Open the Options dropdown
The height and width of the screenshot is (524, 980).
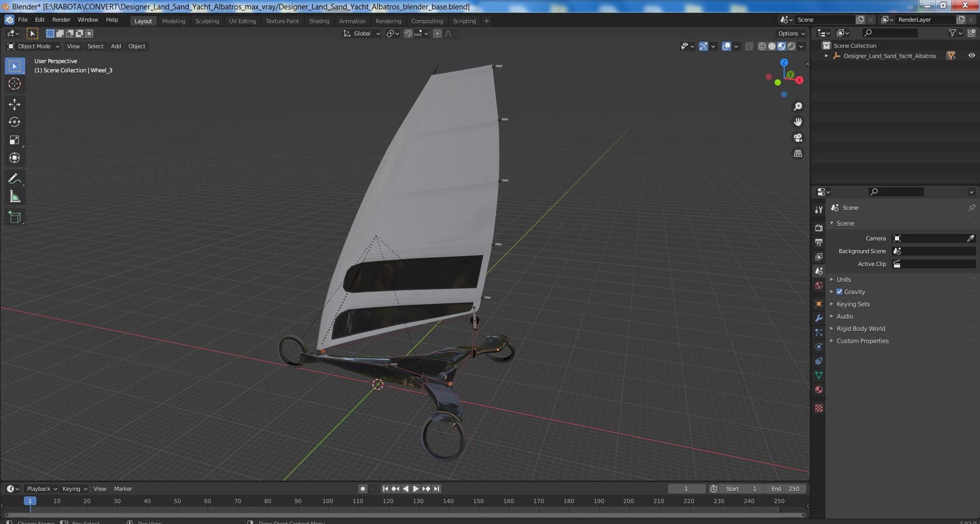791,34
